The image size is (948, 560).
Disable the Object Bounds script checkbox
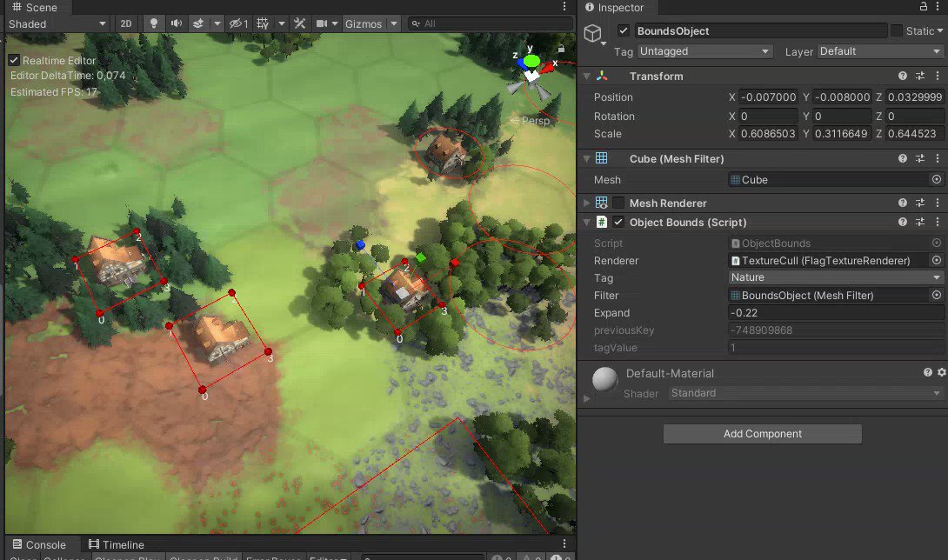618,222
